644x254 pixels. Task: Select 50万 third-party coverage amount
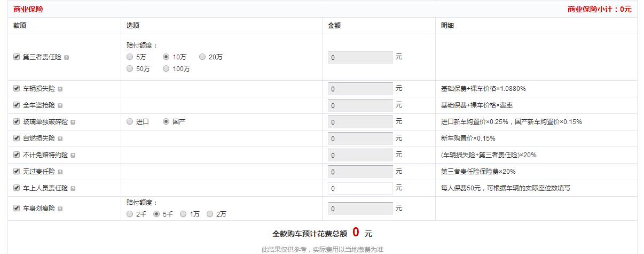pyautogui.click(x=130, y=68)
